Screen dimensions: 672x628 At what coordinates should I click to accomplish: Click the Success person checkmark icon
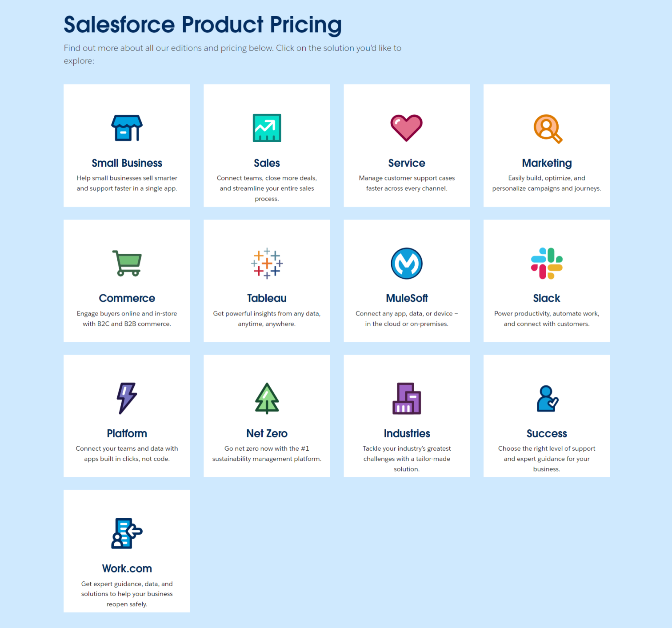[x=547, y=399]
